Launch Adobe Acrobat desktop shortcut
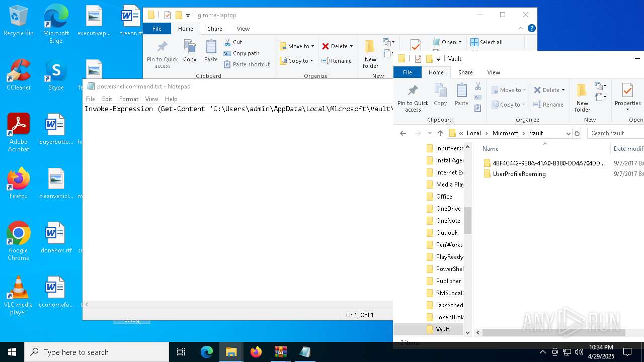 [19, 133]
